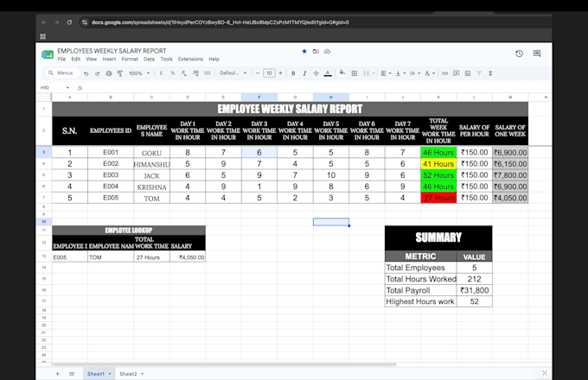Open the comments panel icon
The height and width of the screenshot is (380, 588).
coord(537,54)
